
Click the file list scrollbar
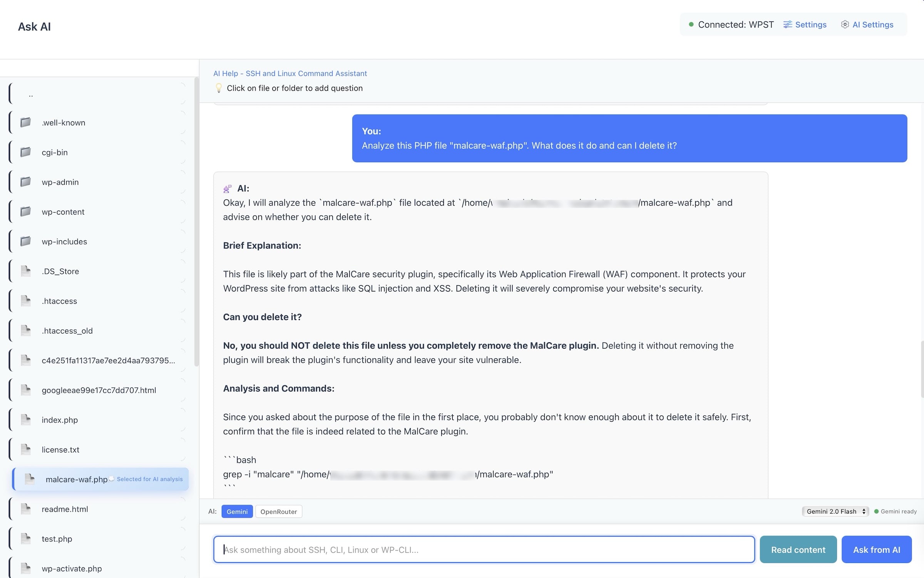point(196,221)
